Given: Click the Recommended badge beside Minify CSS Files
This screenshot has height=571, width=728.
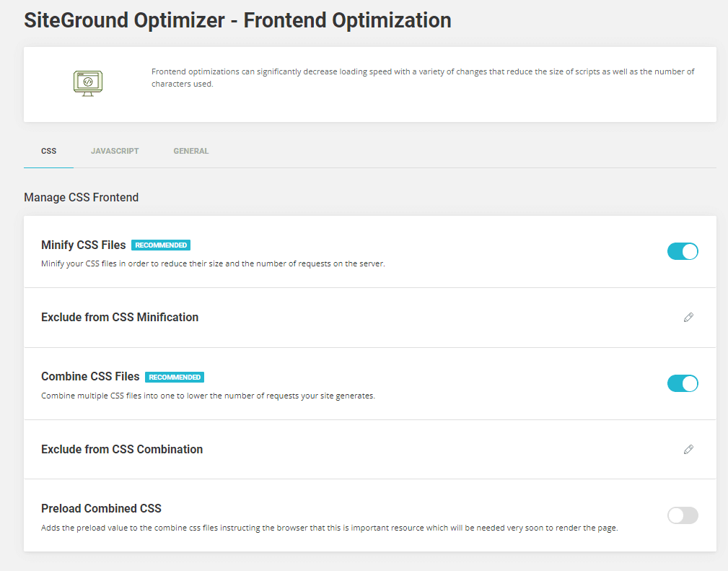Looking at the screenshot, I should (161, 245).
